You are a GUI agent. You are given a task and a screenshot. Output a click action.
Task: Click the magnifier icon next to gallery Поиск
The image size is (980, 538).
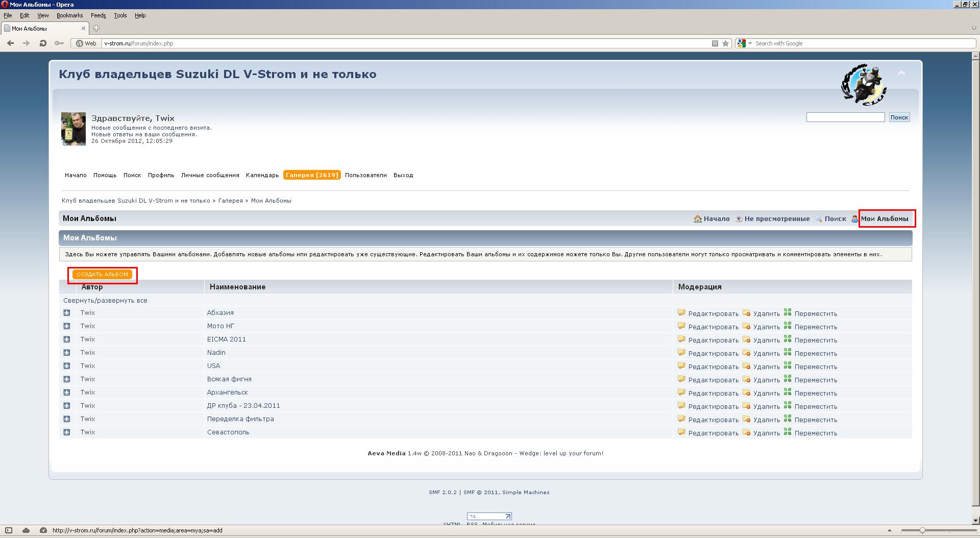pyautogui.click(x=819, y=219)
